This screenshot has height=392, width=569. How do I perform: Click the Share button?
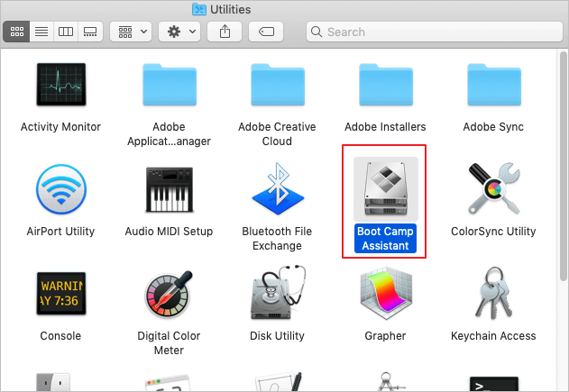click(x=224, y=32)
